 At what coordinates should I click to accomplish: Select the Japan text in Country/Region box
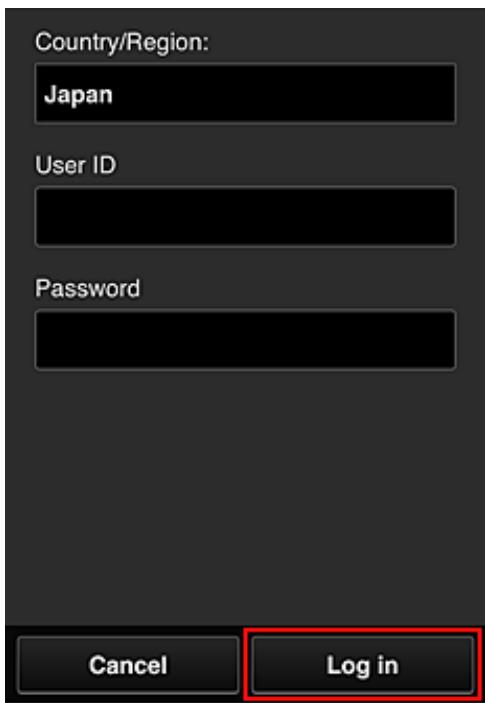point(78,95)
